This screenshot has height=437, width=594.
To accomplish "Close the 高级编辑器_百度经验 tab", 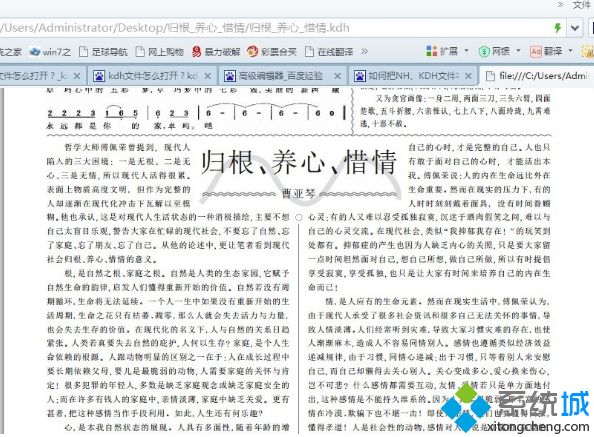I will click(x=337, y=76).
